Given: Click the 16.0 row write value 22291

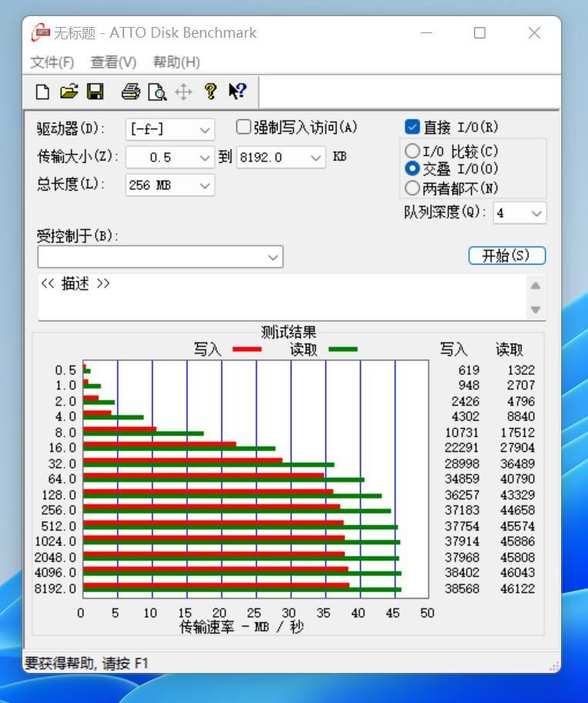Looking at the screenshot, I should (462, 448).
